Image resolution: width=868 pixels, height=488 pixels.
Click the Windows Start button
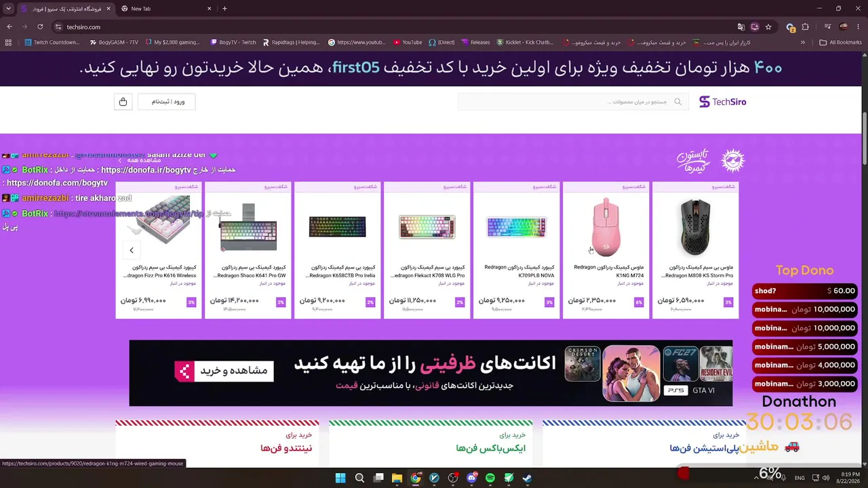[340, 478]
